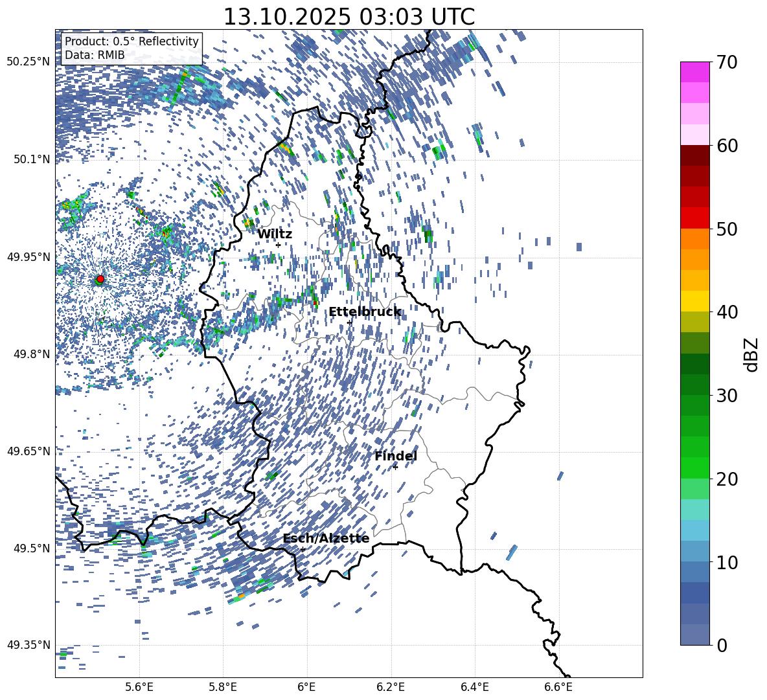Click the Esch/Alzette station cross marker
Screen dimensions: 767x700
point(303,549)
